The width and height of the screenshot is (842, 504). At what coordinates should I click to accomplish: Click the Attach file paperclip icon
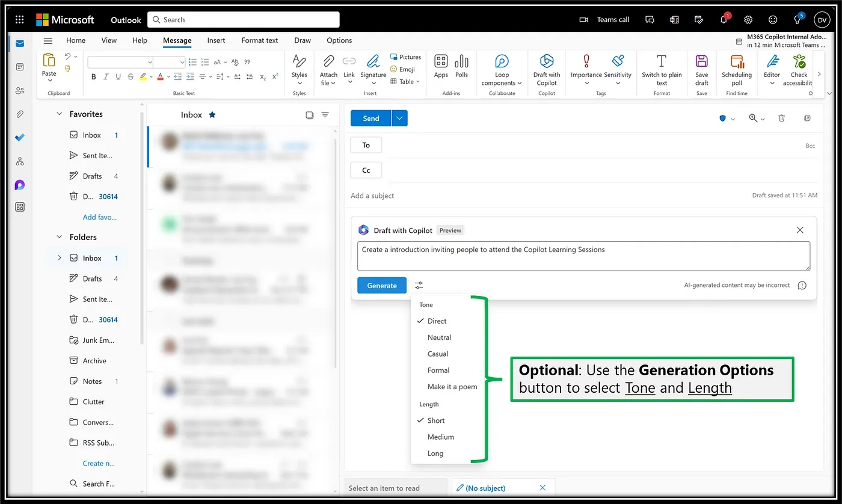[328, 61]
